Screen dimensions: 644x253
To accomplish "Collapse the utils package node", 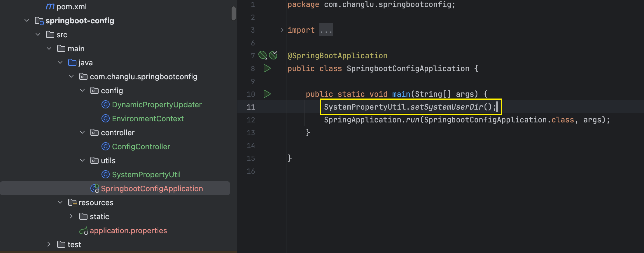I will [82, 160].
